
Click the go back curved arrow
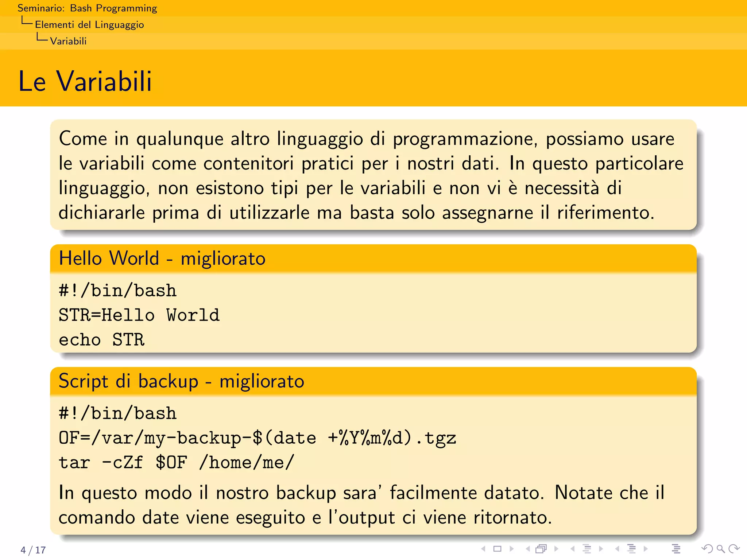point(707,549)
